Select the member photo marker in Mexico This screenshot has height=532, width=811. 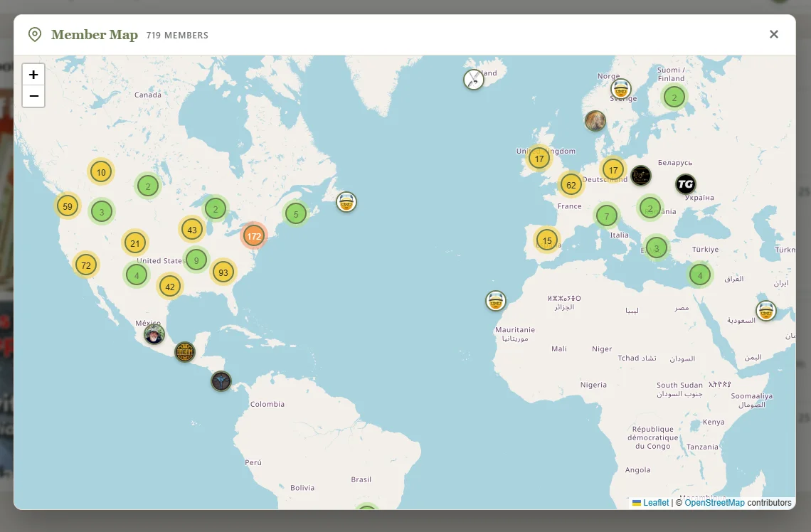tap(154, 334)
